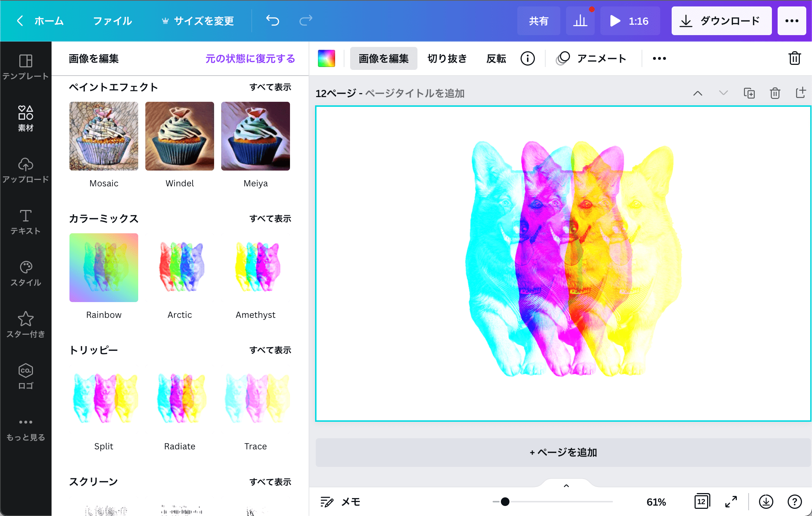Delete the selected image with the trash icon
The image size is (812, 516).
[794, 58]
